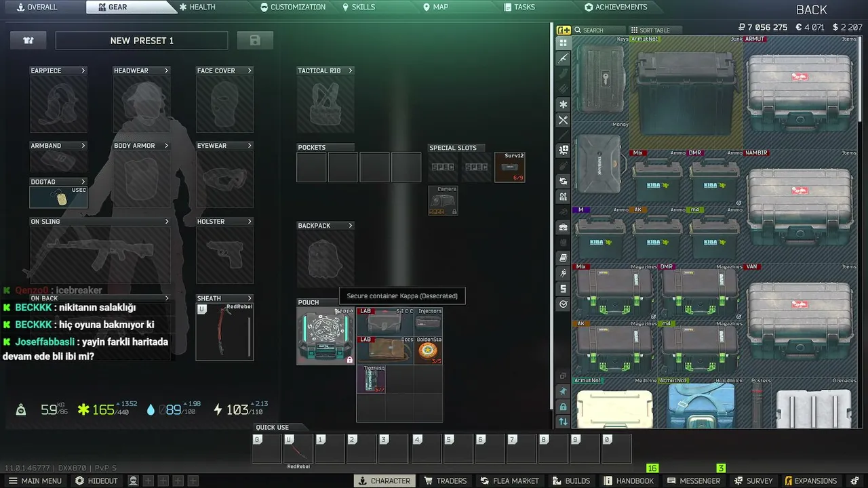This screenshot has width=868, height=488.
Task: Open the FLEA MARKET
Action: coord(509,481)
